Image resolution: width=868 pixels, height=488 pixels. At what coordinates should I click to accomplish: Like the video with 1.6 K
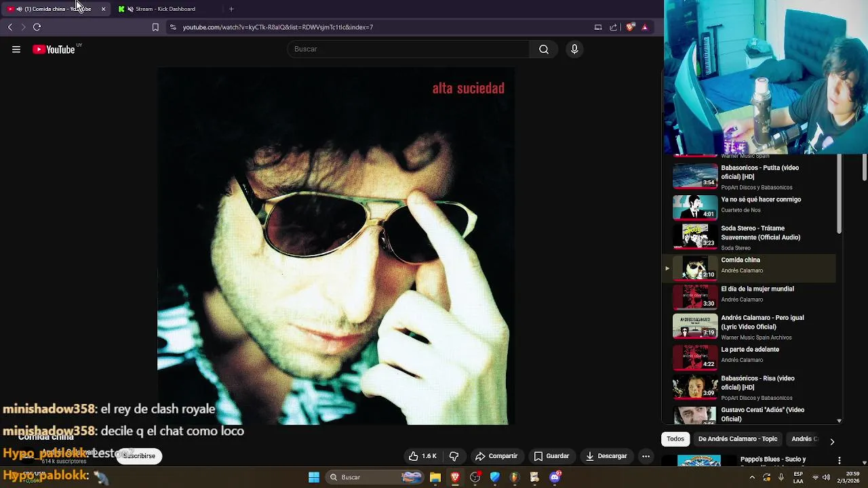click(x=422, y=456)
